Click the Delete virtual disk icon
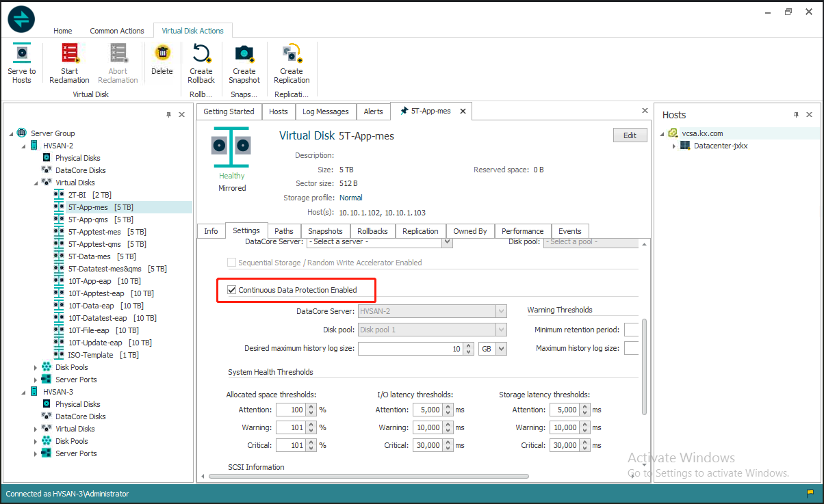Image resolution: width=824 pixels, height=504 pixels. pos(162,53)
